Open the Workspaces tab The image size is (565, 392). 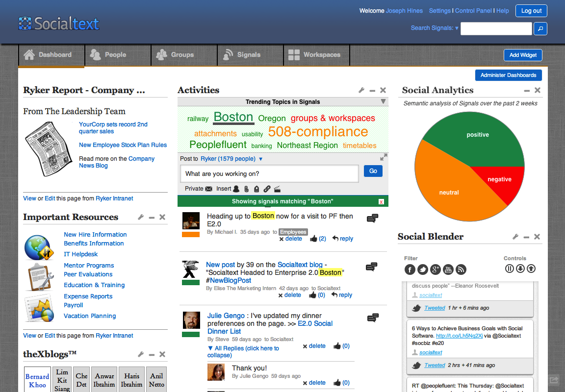(317, 55)
